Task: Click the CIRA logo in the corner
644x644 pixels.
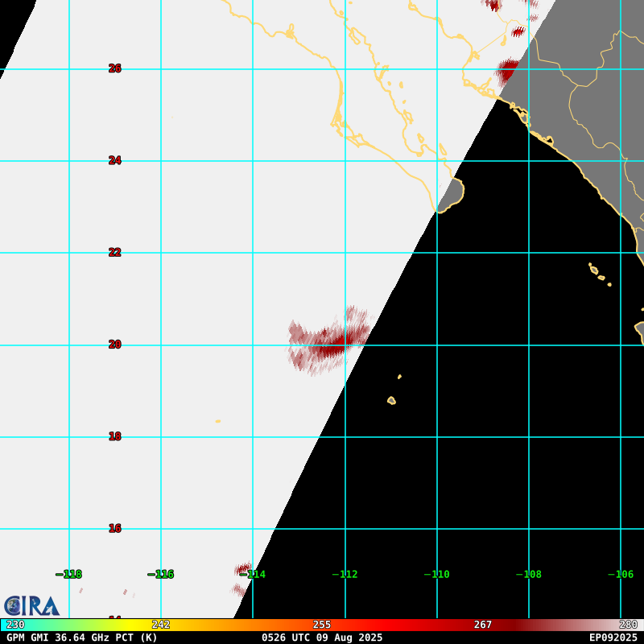Action: (31, 605)
